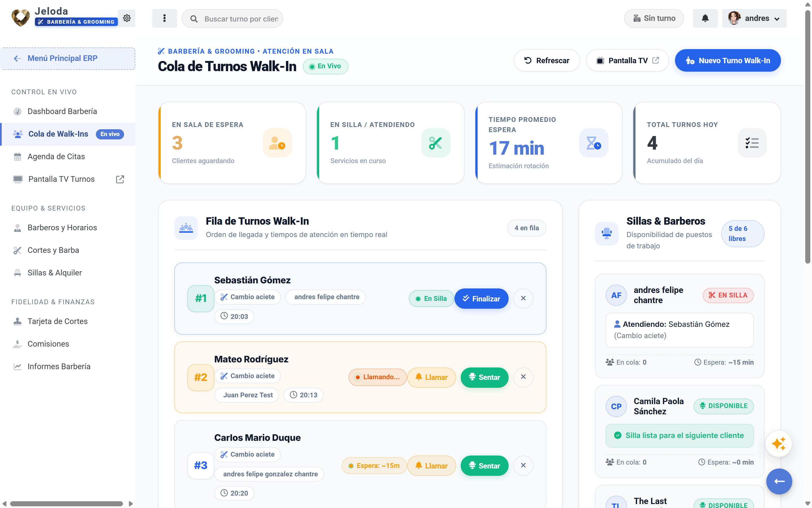Viewport: 812px width, 508px height.
Task: Click the Fila de Turnos queue icon
Action: [x=186, y=228]
